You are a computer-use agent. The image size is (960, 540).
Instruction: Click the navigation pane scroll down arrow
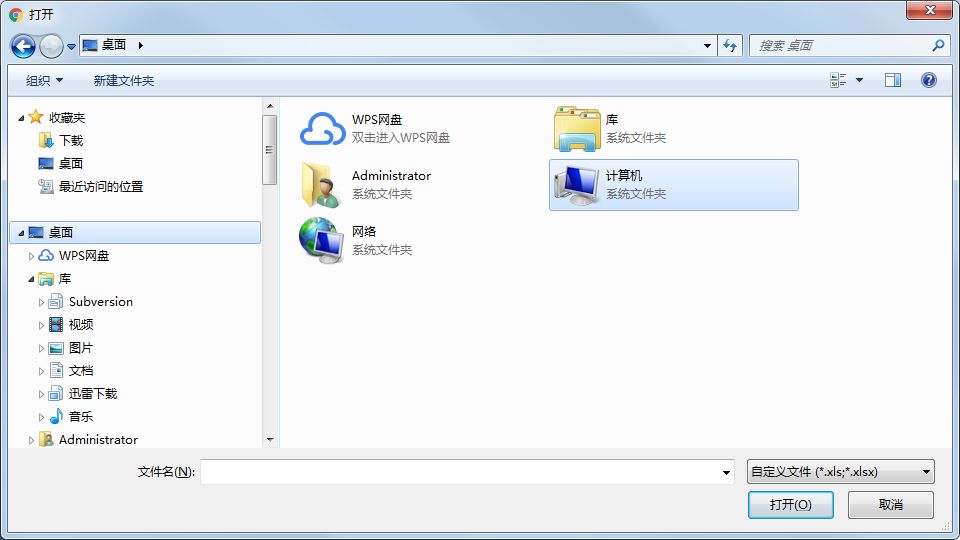point(270,440)
